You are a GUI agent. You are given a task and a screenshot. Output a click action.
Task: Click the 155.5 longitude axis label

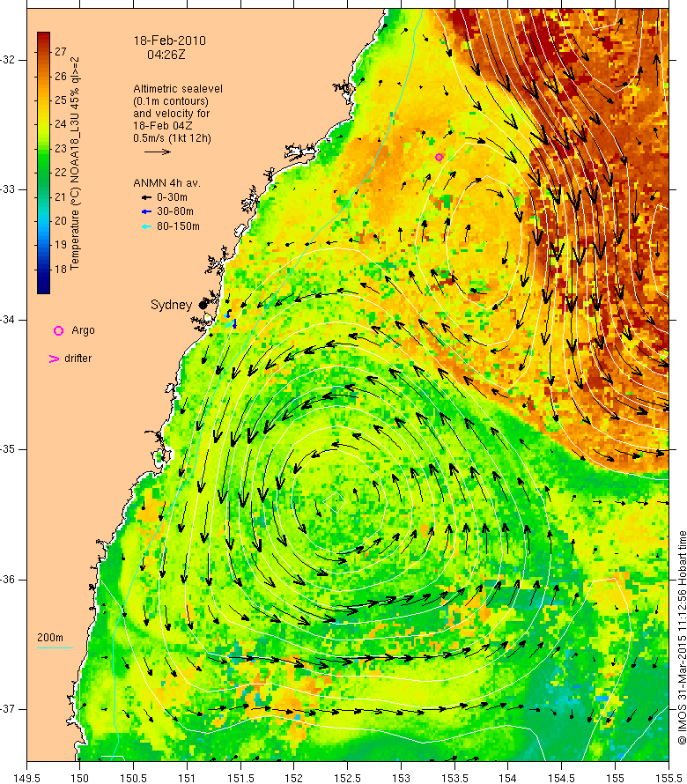pos(668,778)
